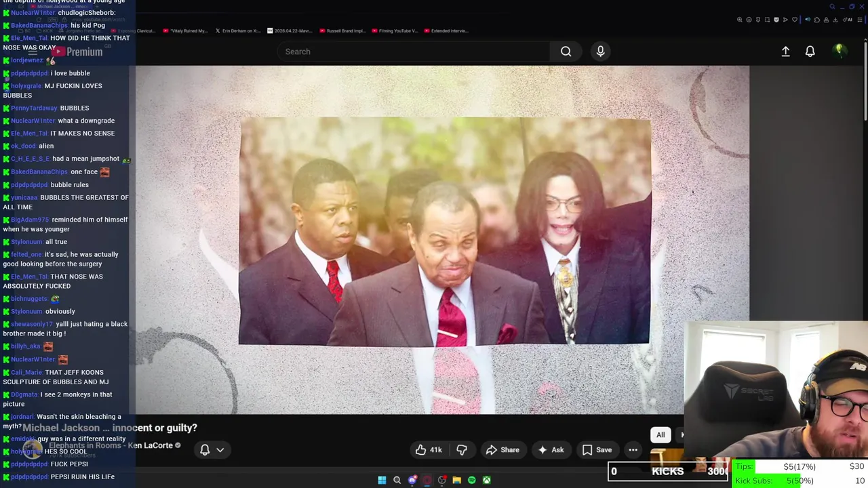Image resolution: width=868 pixels, height=488 pixels.
Task: Click chat username 'BakedBananaChips' saying 'his kid Pog'
Action: [39, 25]
